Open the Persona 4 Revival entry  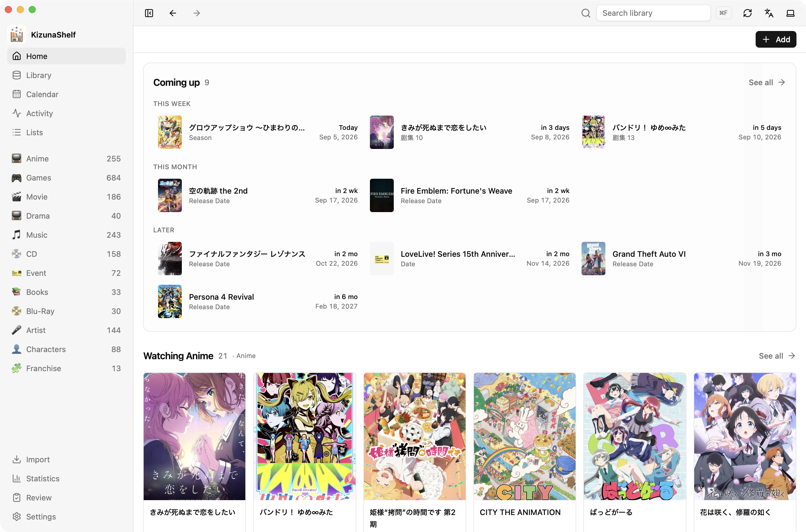258,301
